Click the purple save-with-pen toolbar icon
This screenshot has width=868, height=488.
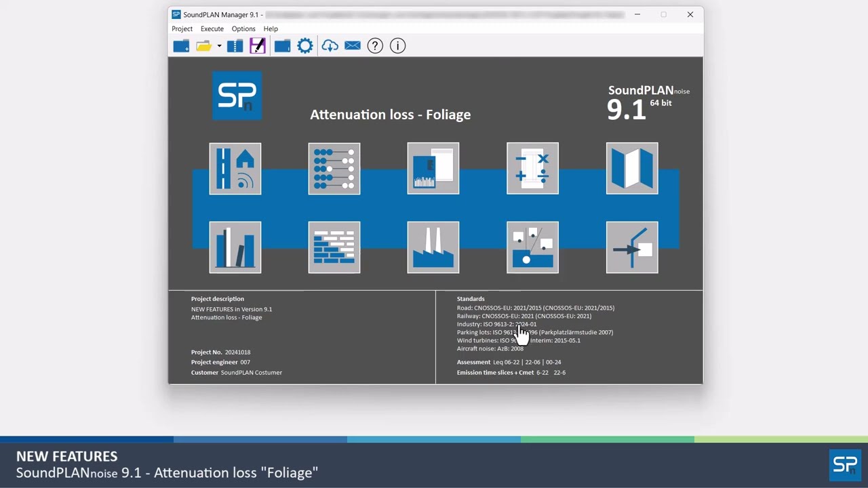(257, 45)
